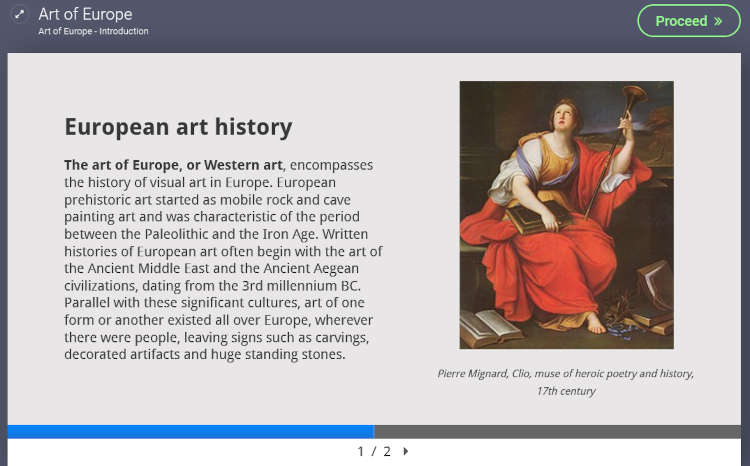Click the '17th century' caption line
The width and height of the screenshot is (750, 466).
pos(565,391)
